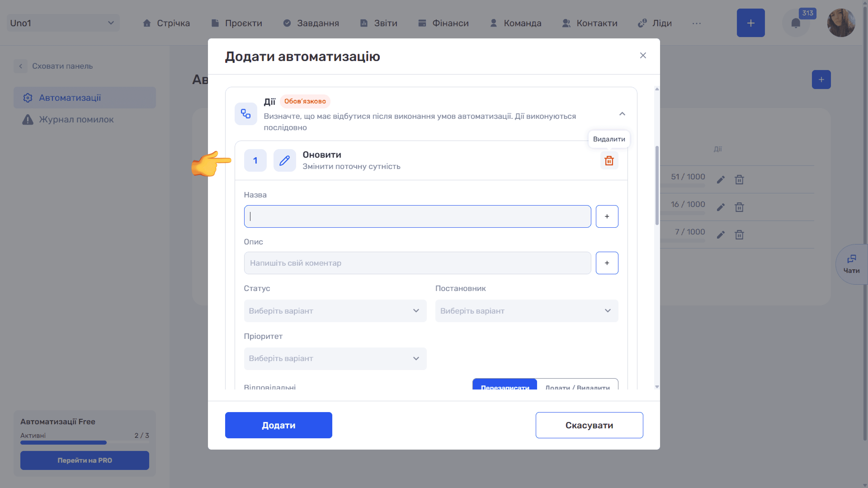Switch to the Додати / Видалити option
This screenshot has width=868, height=488.
[x=578, y=385]
